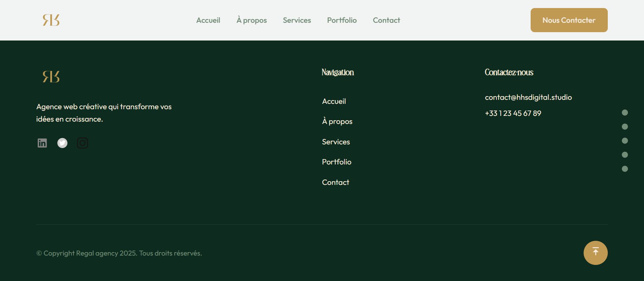Follow the footer Accueil link

tap(334, 101)
